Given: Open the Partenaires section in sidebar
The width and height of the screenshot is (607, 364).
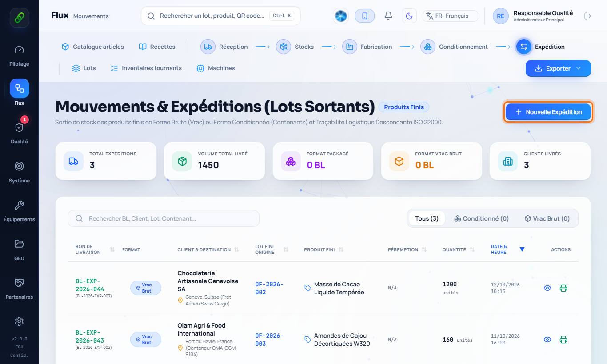Looking at the screenshot, I should click(19, 289).
